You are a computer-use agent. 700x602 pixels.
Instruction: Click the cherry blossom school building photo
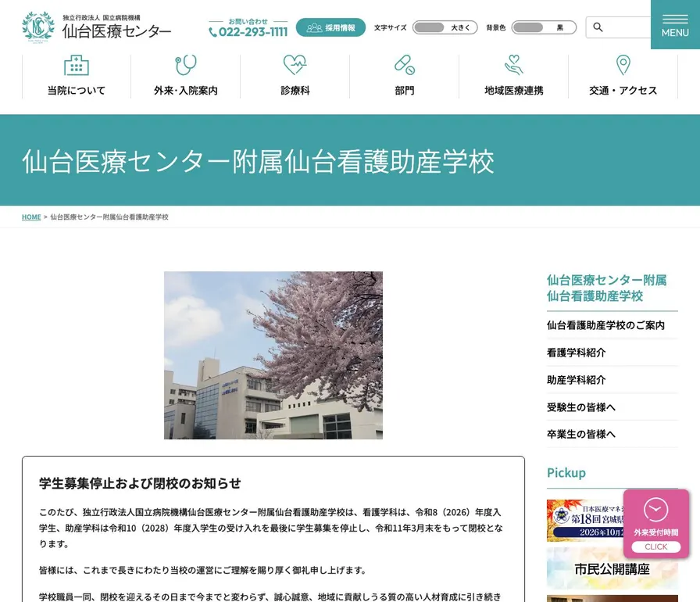273,355
